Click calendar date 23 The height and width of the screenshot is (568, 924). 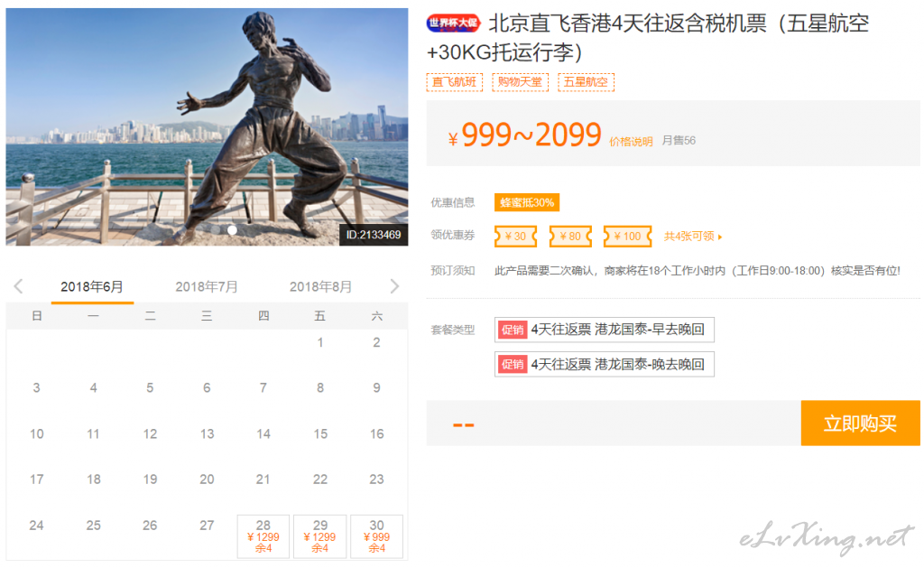376,480
